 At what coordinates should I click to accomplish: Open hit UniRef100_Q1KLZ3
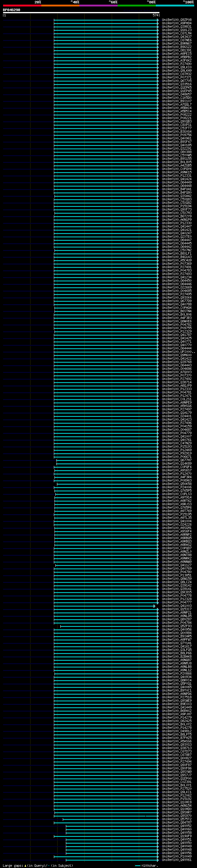pyautogui.click(x=176, y=30)
